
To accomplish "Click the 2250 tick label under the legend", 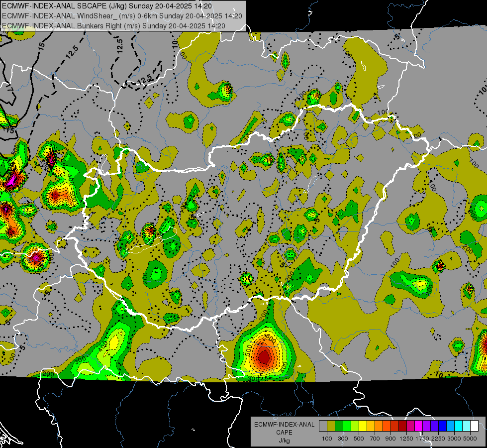I will (x=438, y=439).
